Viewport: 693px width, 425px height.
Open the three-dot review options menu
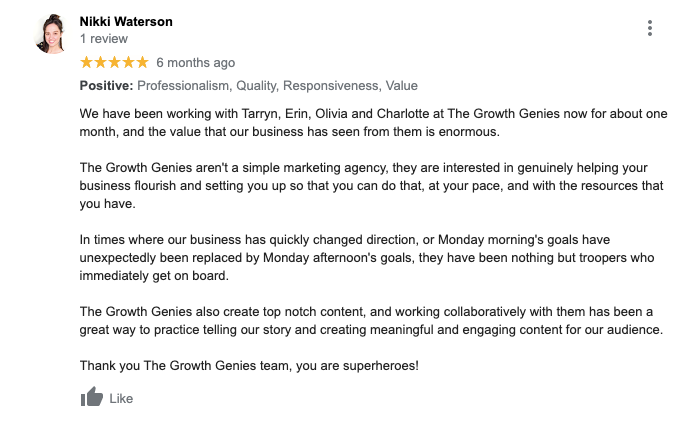650,28
